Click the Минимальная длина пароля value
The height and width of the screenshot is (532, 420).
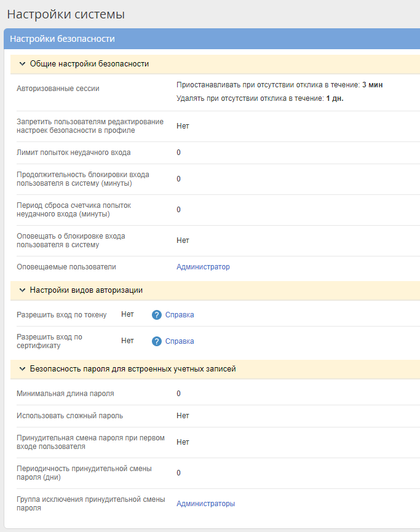(178, 394)
